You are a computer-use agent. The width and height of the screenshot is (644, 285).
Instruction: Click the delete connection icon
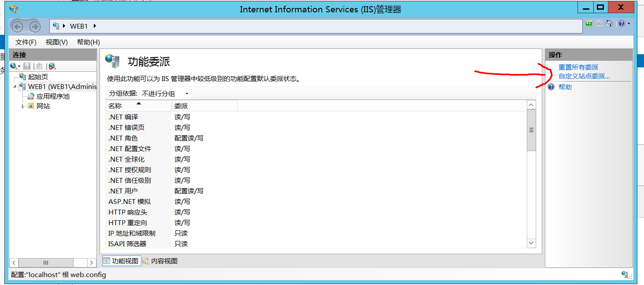tap(52, 66)
